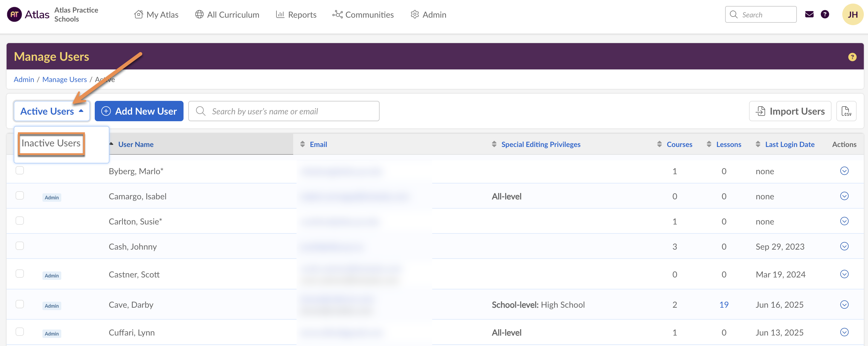Open actions menu for Cave, Darby
Image resolution: width=868 pixels, height=346 pixels.
click(844, 304)
